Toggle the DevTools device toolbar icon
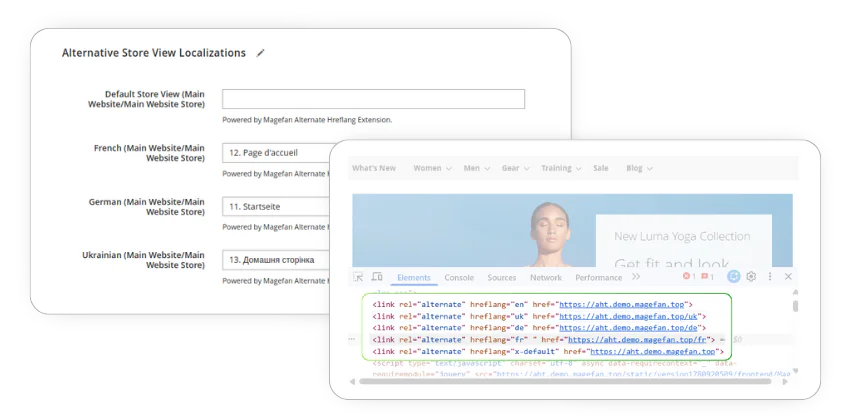The image size is (850, 420). pyautogui.click(x=377, y=277)
